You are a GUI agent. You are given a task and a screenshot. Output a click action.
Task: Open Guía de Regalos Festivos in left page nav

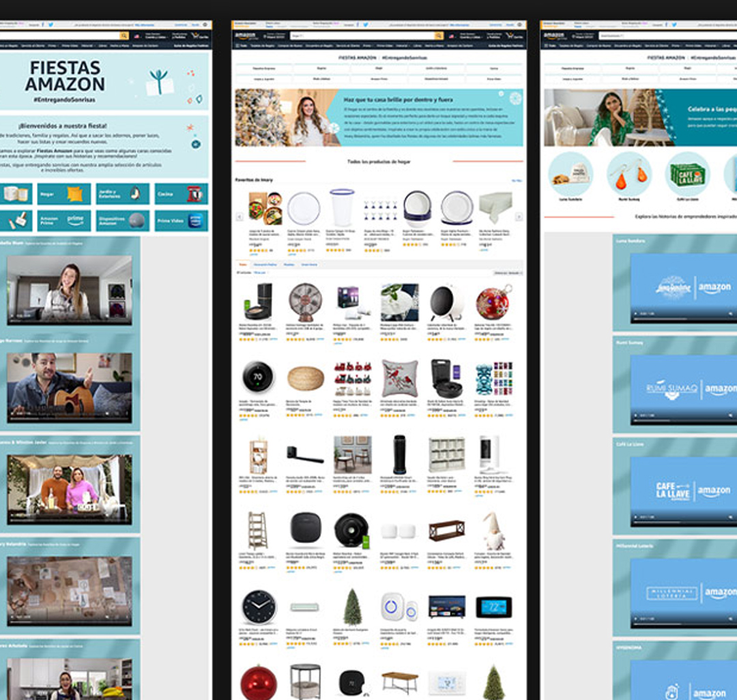pos(191,46)
